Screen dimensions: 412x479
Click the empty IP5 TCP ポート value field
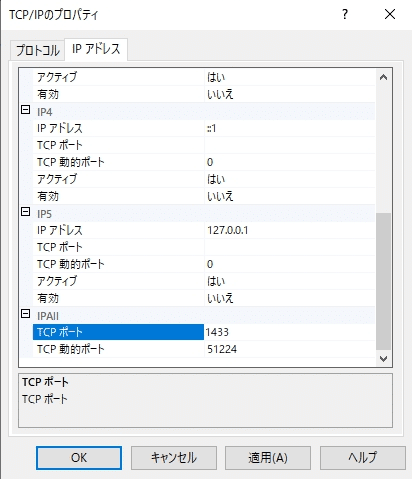pyautogui.click(x=289, y=247)
